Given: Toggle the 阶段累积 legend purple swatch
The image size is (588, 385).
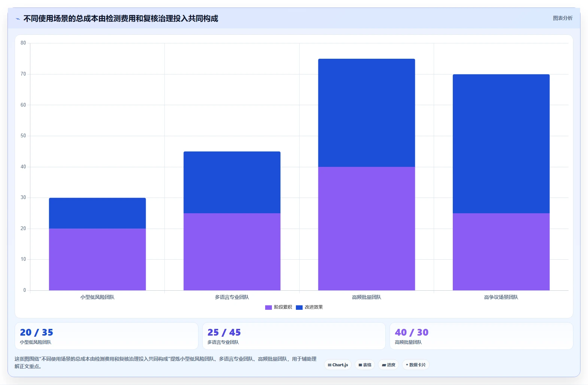Looking at the screenshot, I should (x=268, y=307).
